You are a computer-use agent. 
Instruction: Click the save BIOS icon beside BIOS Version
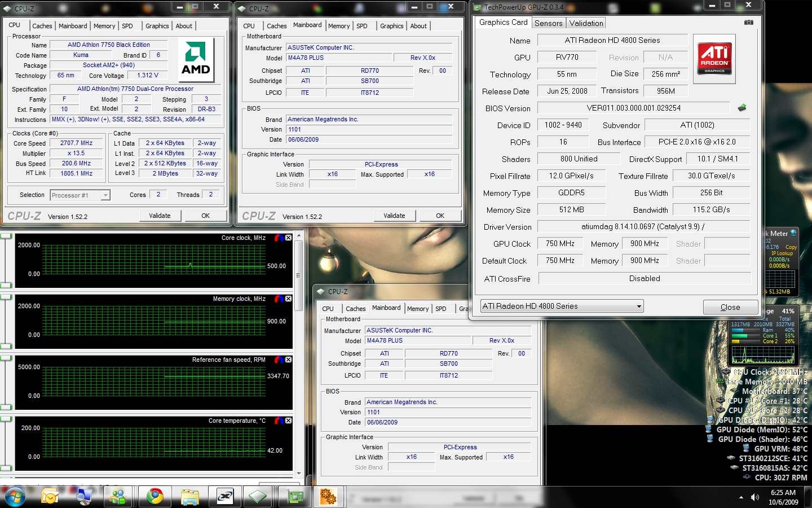[x=742, y=108]
